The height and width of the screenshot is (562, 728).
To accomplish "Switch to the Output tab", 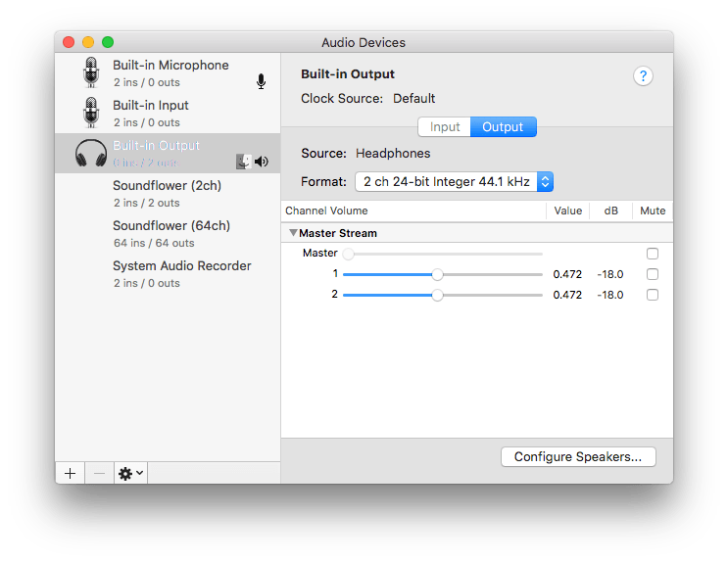I will 504,126.
